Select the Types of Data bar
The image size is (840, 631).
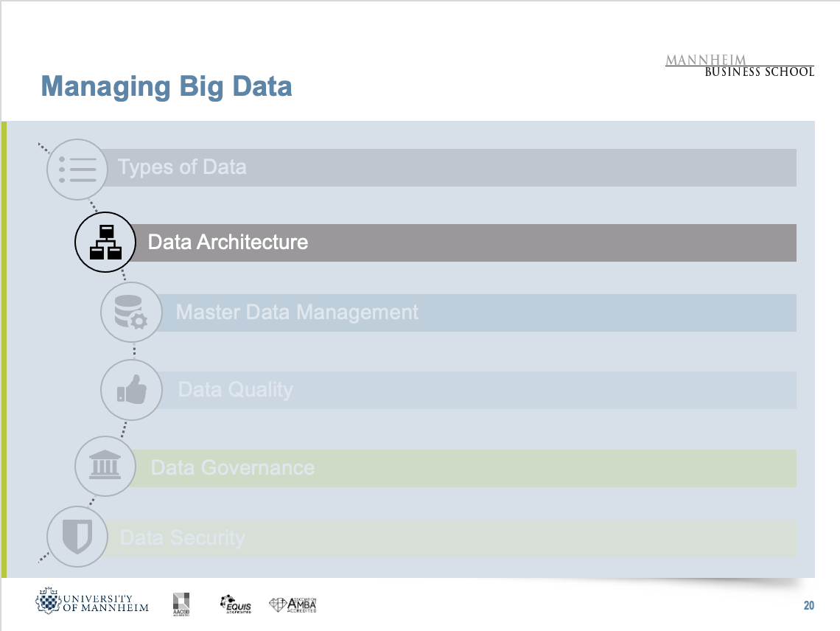click(x=457, y=168)
